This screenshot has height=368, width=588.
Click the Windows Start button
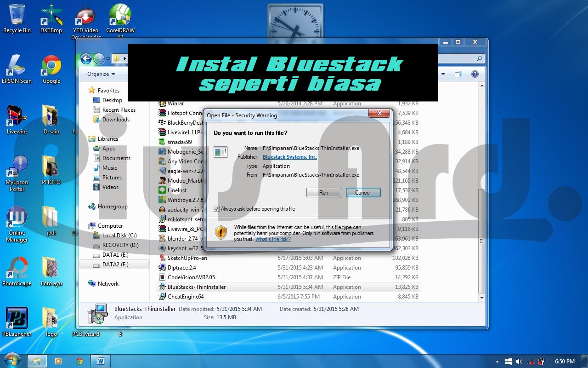[11, 360]
